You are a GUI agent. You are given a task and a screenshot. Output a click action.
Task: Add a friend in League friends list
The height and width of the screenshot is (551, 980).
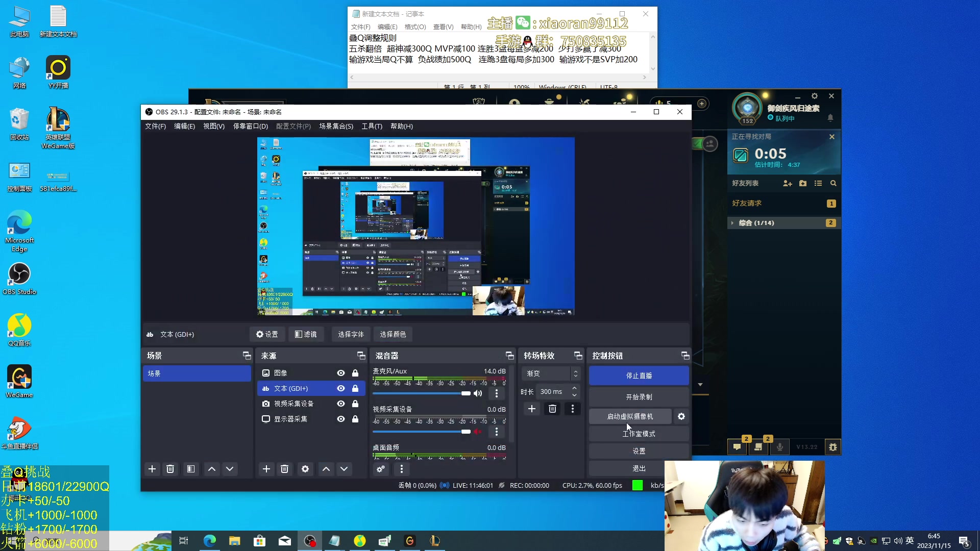point(788,183)
